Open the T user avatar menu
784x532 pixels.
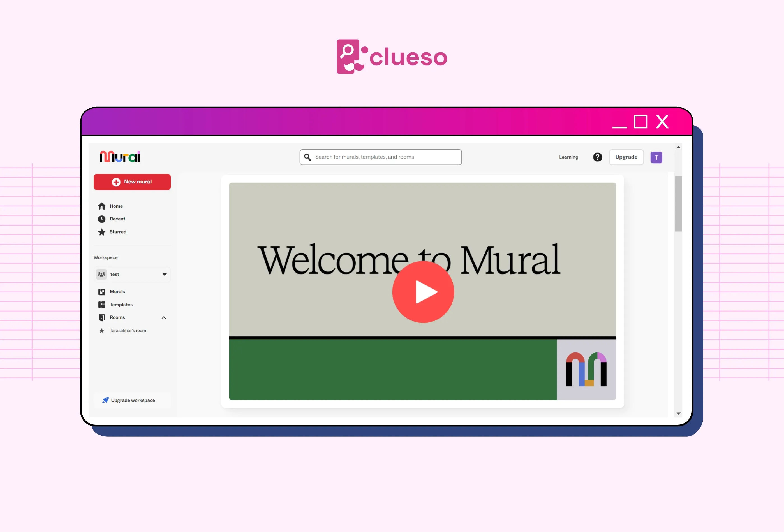coord(656,157)
